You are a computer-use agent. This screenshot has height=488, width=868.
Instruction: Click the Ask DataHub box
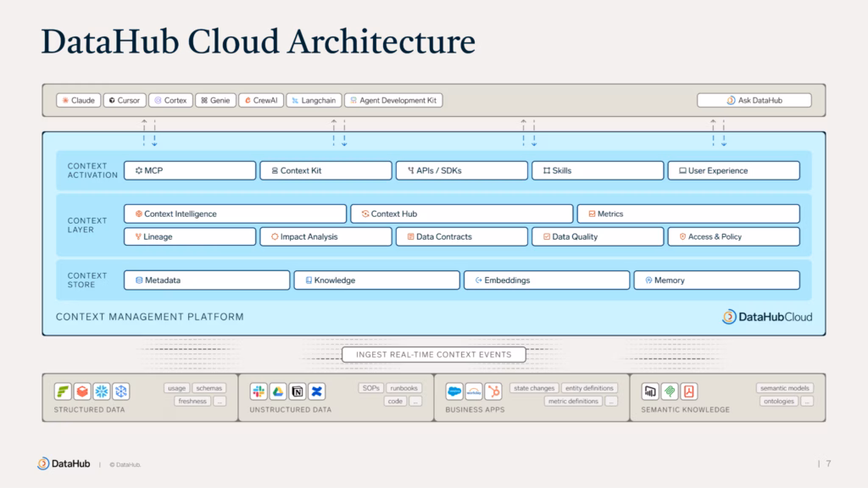754,100
